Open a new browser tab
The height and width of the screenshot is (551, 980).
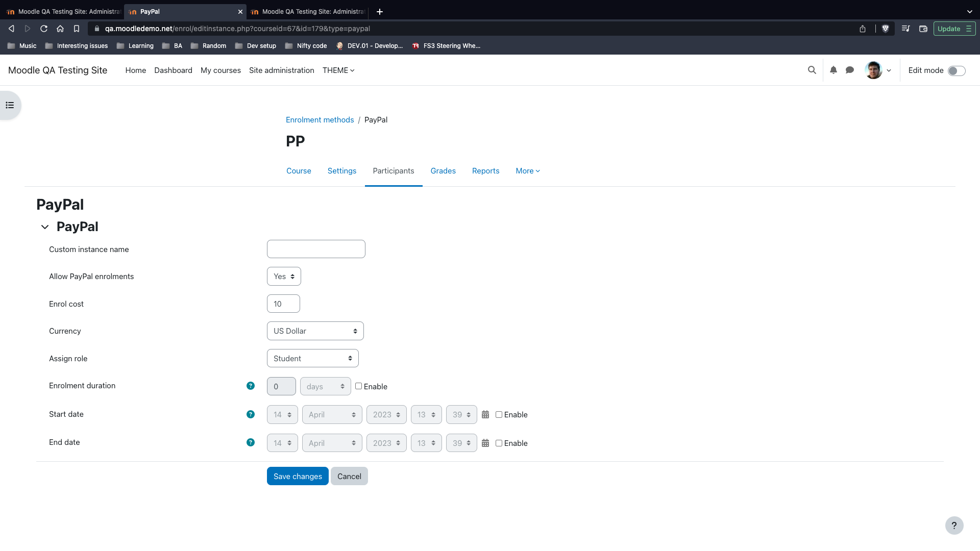pos(380,12)
